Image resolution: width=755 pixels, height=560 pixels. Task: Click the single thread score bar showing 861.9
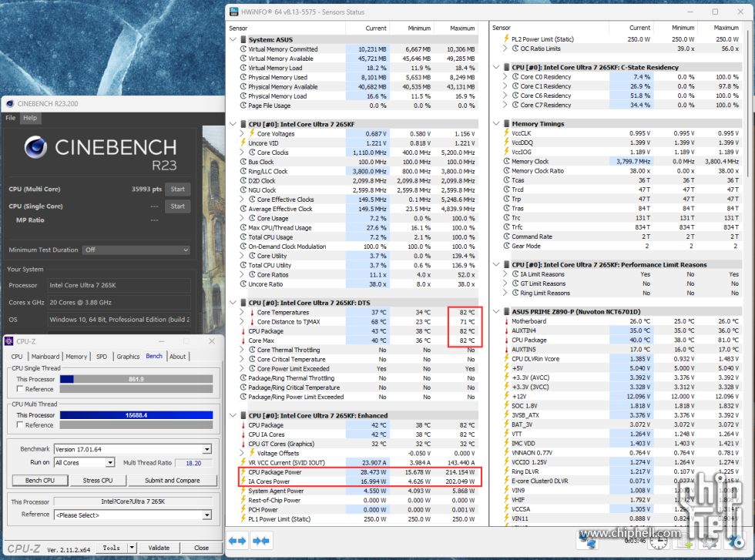(x=136, y=379)
